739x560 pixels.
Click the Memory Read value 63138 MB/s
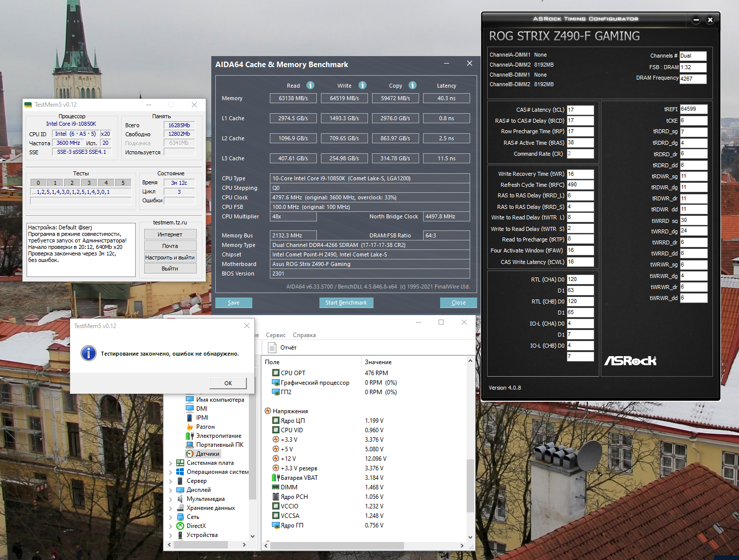click(293, 98)
